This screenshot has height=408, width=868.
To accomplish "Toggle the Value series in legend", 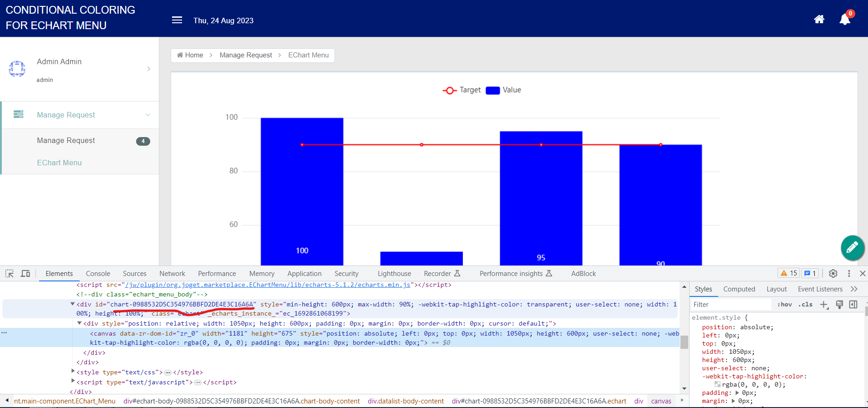I will tap(503, 90).
